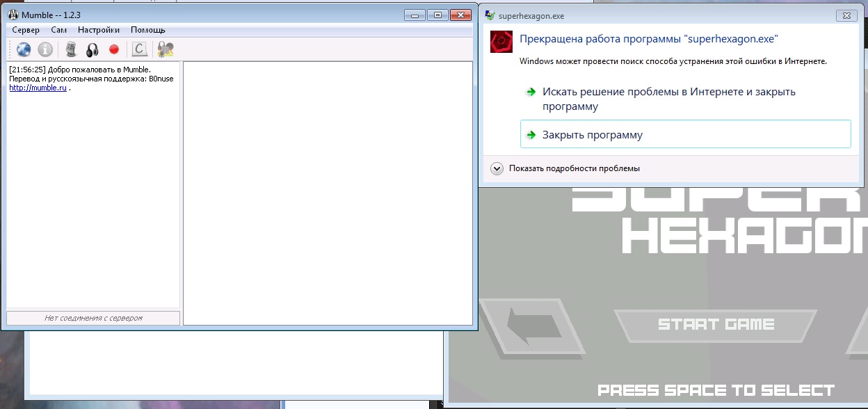Start recording with the red circle icon
This screenshot has width=868, height=409.
pos(114,49)
